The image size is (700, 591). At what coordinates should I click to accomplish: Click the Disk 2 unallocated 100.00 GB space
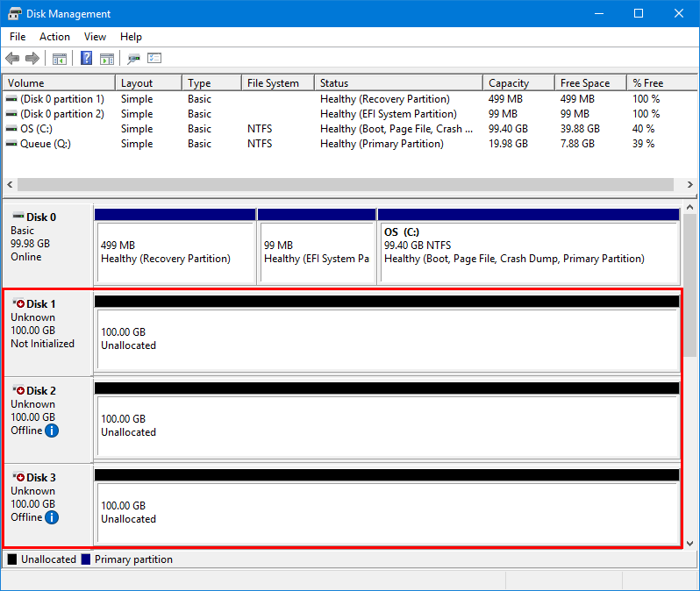pos(386,425)
